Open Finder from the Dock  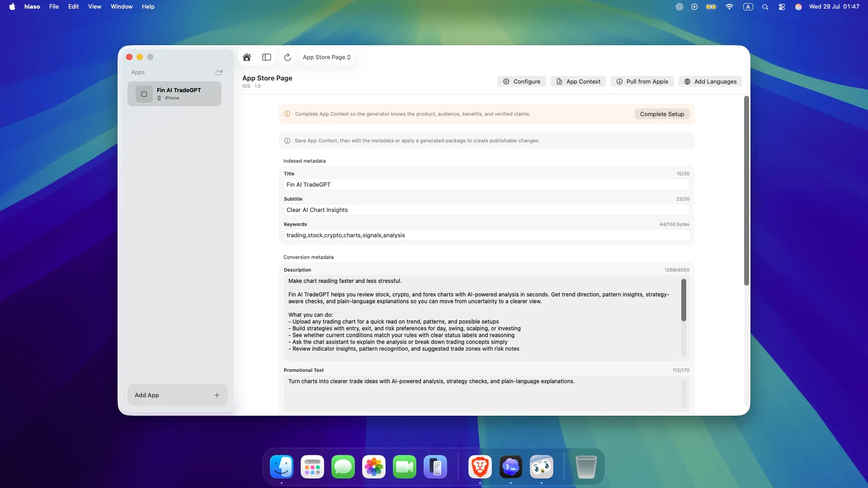click(282, 467)
